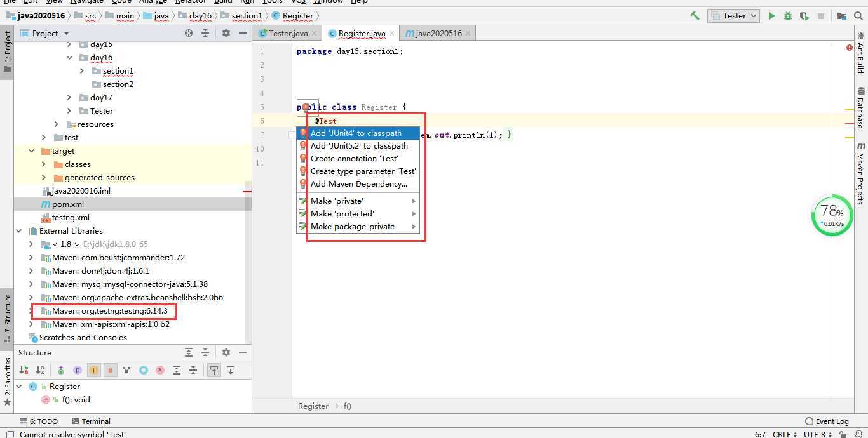Viewport: 868px width, 438px height.
Task: Toggle Show Fields orange 'f' button
Action: [x=94, y=370]
